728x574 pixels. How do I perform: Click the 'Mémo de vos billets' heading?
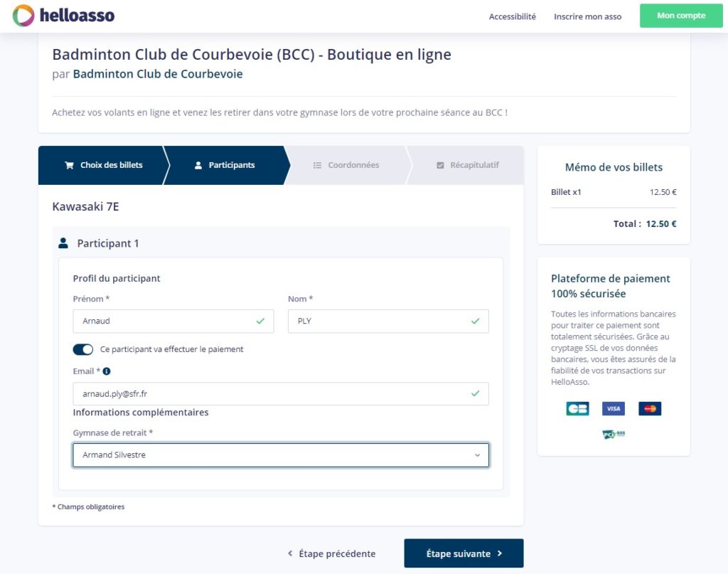pyautogui.click(x=614, y=167)
